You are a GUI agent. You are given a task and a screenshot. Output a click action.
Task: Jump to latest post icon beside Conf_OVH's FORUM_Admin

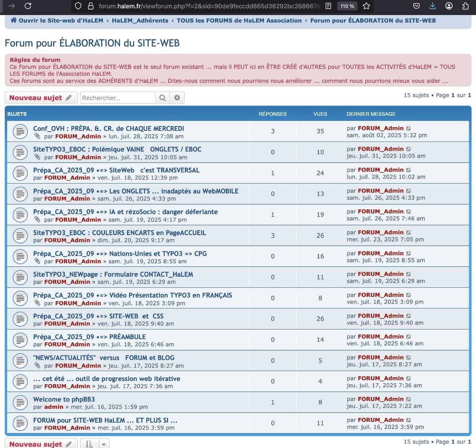tap(408, 128)
